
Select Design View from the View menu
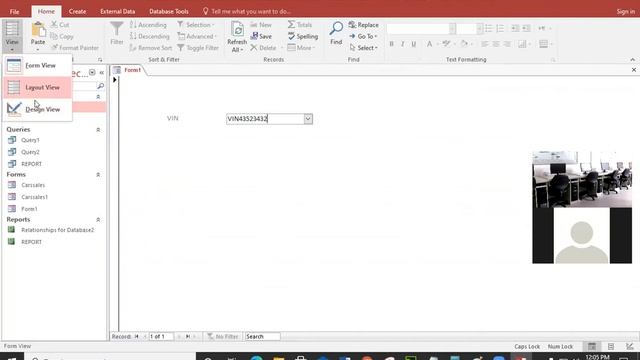(x=38, y=109)
